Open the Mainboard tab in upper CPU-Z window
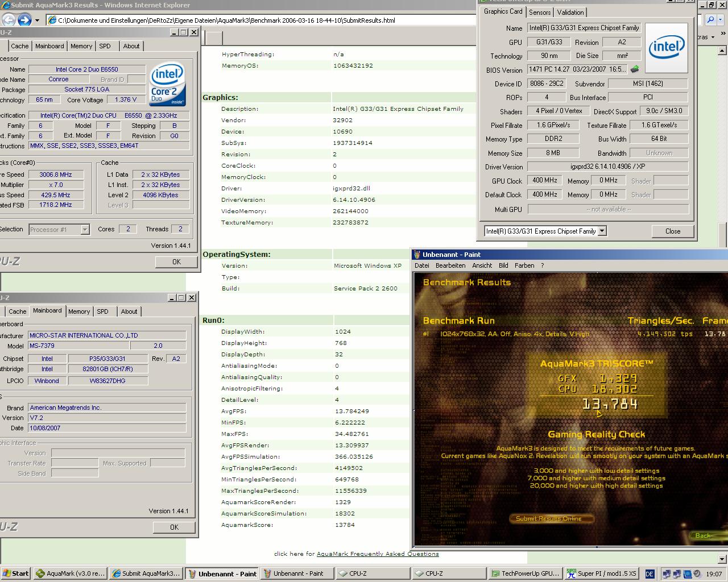 coord(49,46)
